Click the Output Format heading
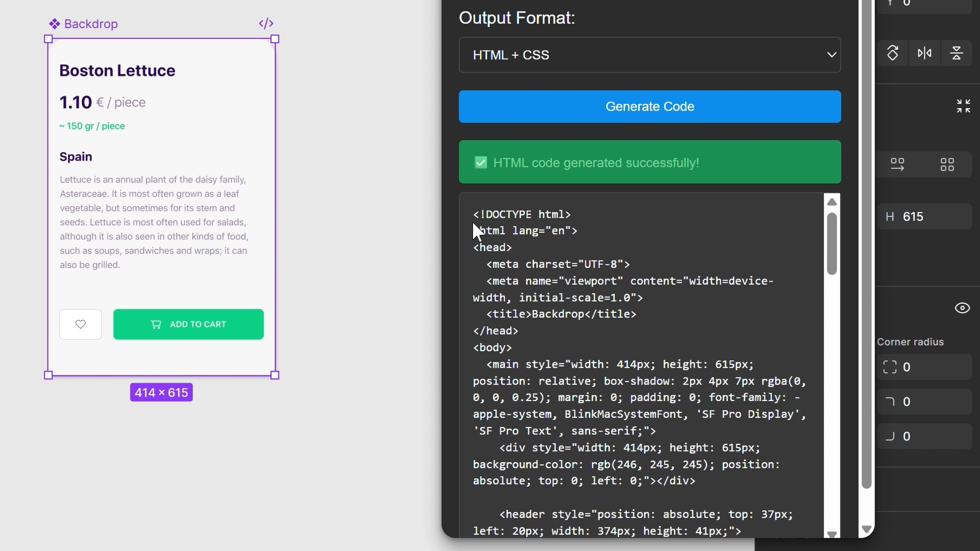This screenshot has width=980, height=551. coord(517,18)
